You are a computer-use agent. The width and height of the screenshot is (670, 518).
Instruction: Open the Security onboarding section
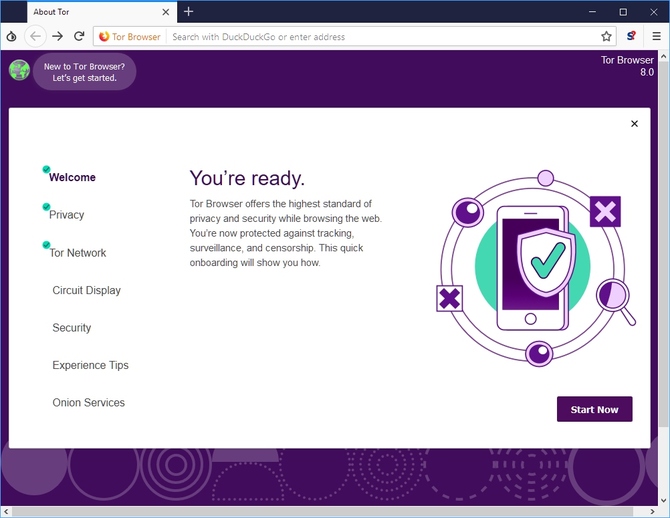tap(72, 328)
